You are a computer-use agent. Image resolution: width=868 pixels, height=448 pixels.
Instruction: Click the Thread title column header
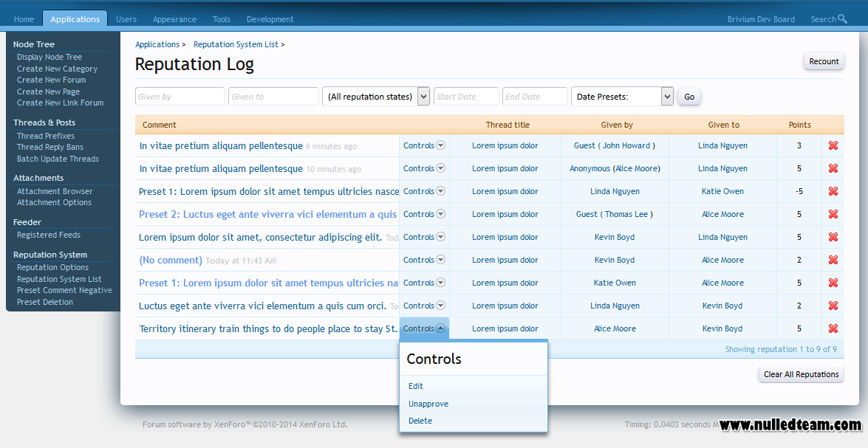(508, 125)
